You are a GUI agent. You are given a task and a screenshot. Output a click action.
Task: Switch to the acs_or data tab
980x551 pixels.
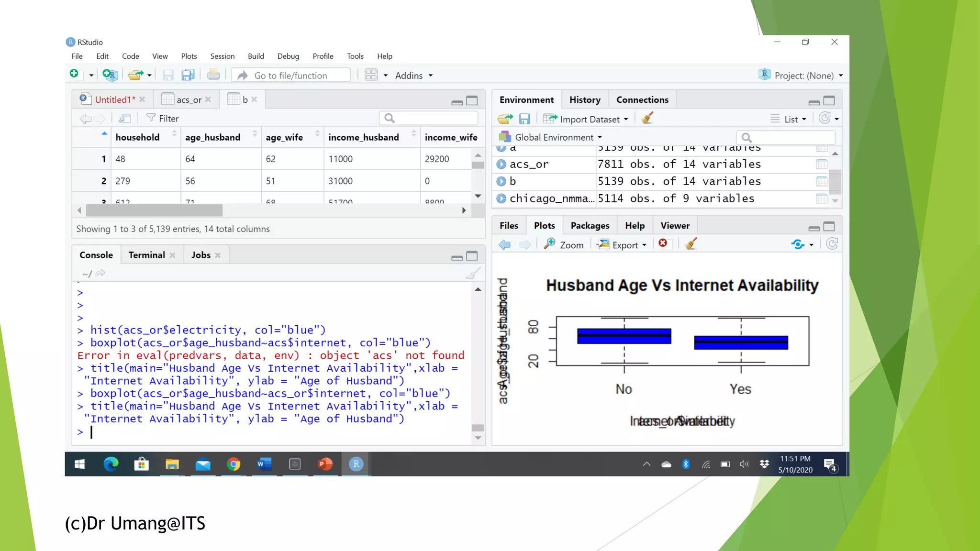189,99
